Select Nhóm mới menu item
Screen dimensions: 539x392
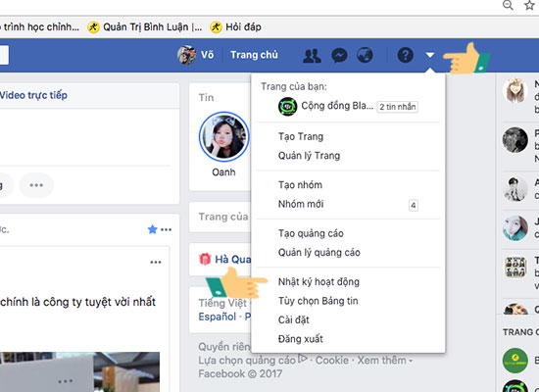pos(301,204)
